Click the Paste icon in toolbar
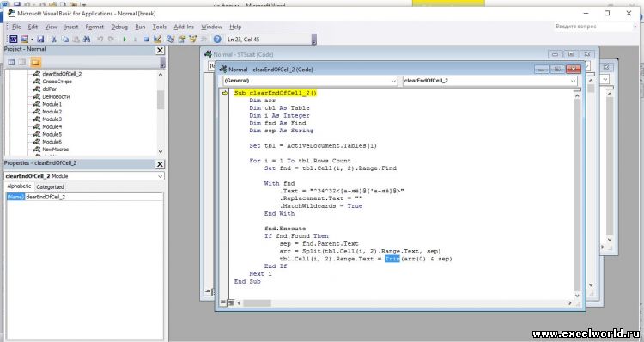The width and height of the screenshot is (644, 342). (x=76, y=39)
